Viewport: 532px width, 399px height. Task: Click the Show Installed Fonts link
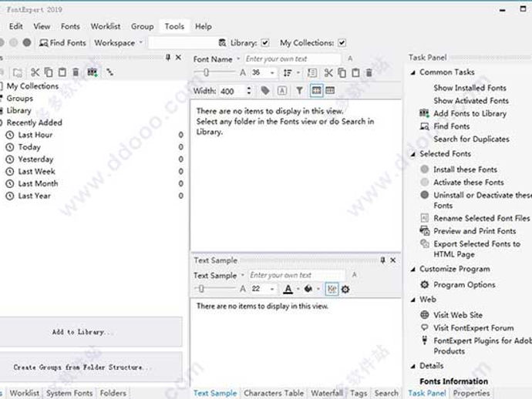[x=470, y=88]
